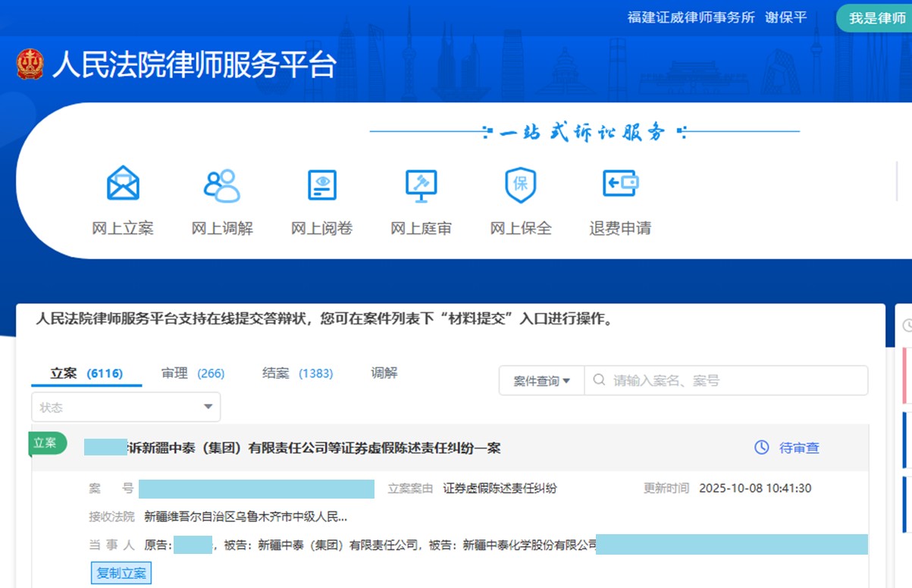
Task: Click update time 2025-10-08 10:41:30
Action: [755, 489]
